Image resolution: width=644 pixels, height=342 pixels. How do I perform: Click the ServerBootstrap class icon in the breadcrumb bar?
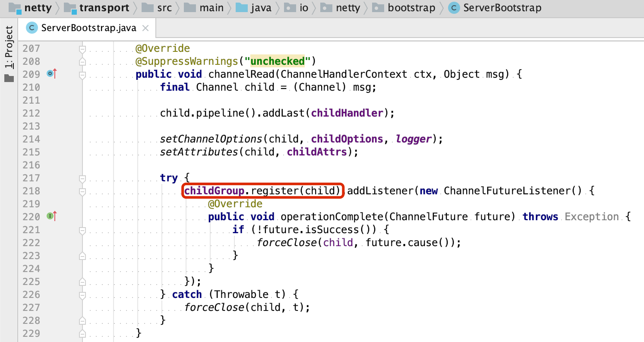[454, 7]
